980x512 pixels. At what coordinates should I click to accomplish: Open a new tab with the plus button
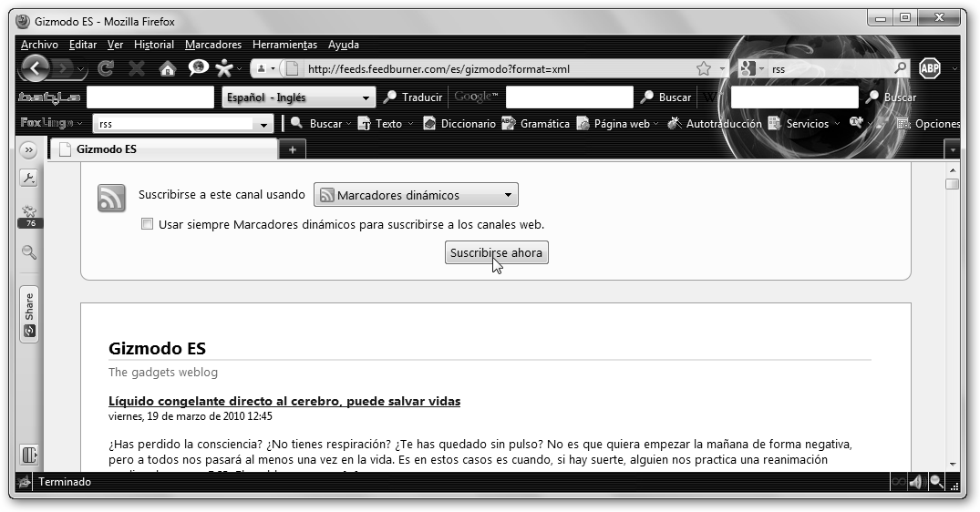tap(292, 149)
